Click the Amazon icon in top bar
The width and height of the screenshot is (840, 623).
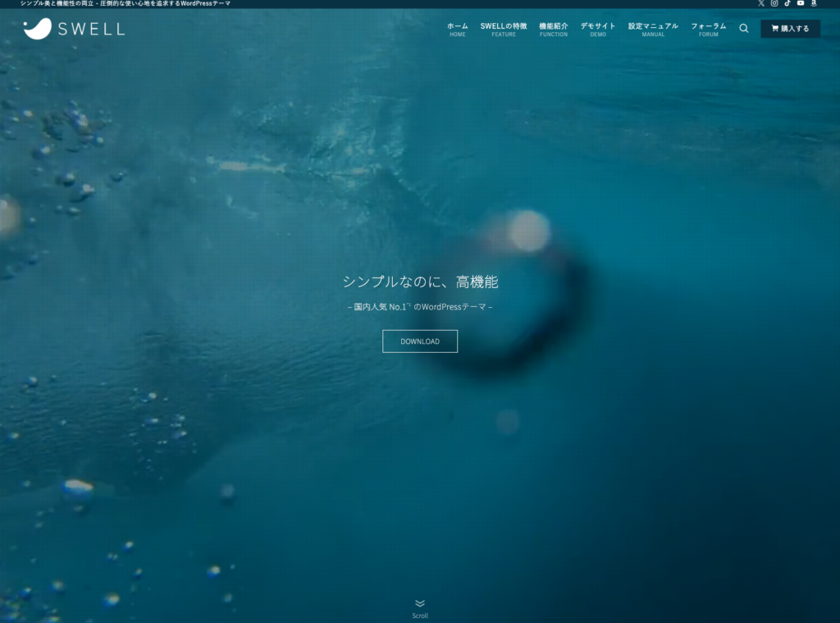(814, 3)
